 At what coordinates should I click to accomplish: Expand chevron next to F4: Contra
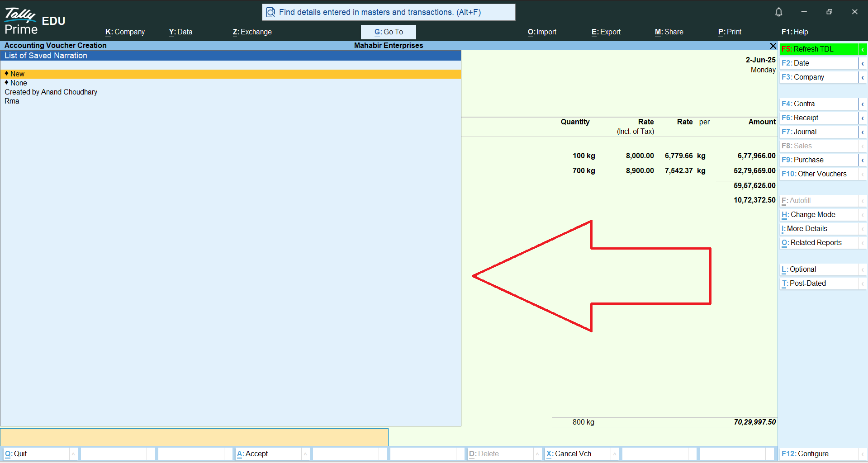[x=863, y=104]
